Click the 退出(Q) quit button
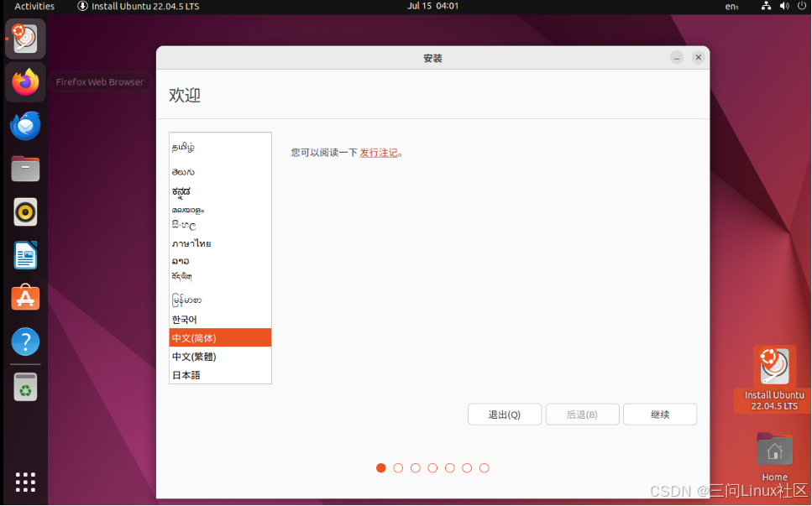 pos(505,415)
